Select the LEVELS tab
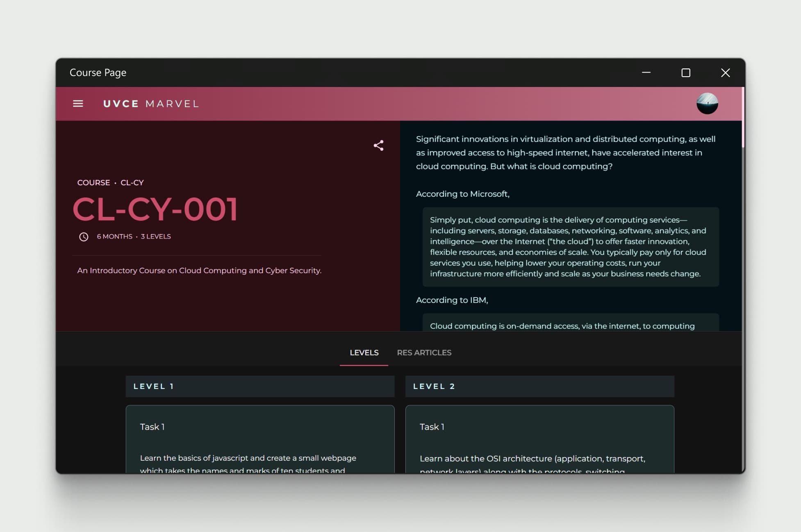 364,352
